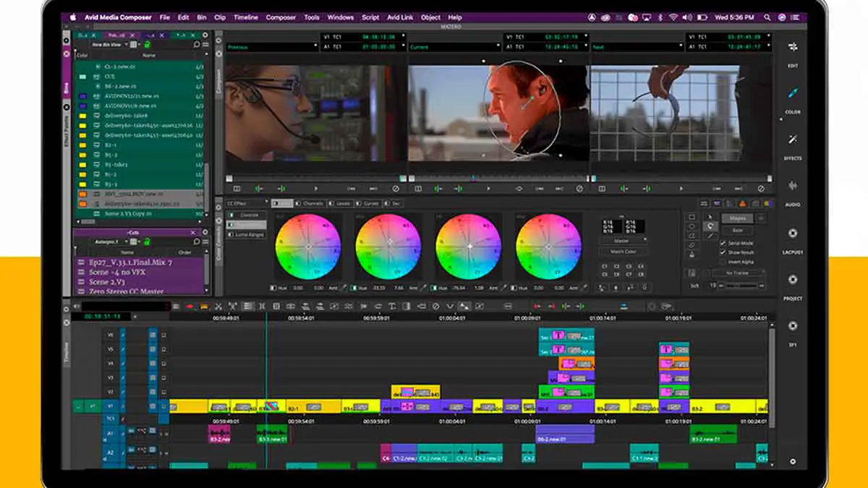Select the rectangle shape tool
This screenshot has width=868, height=488.
pyautogui.click(x=692, y=217)
